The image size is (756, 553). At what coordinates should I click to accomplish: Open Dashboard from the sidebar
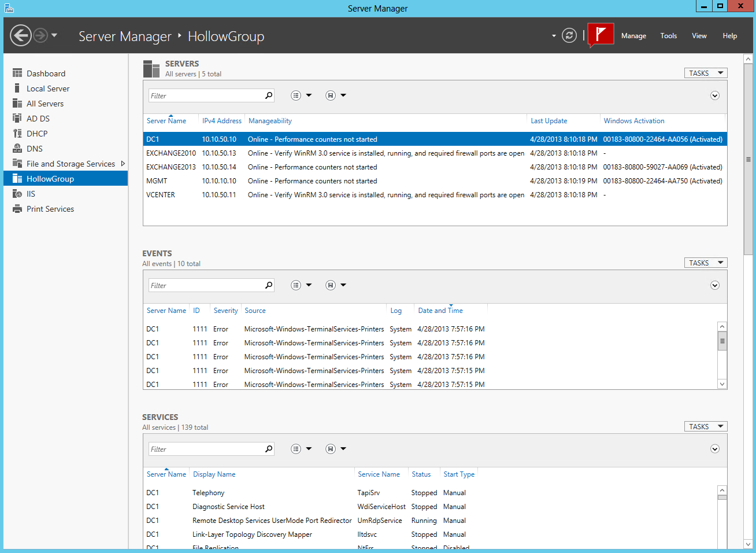pos(46,73)
